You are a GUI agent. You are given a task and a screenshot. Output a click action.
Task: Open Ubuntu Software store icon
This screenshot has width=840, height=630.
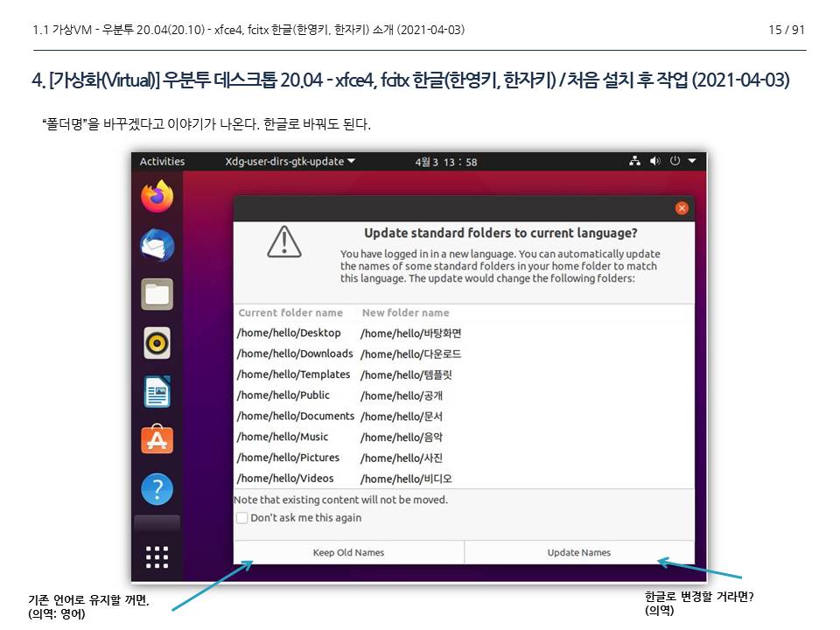click(157, 440)
